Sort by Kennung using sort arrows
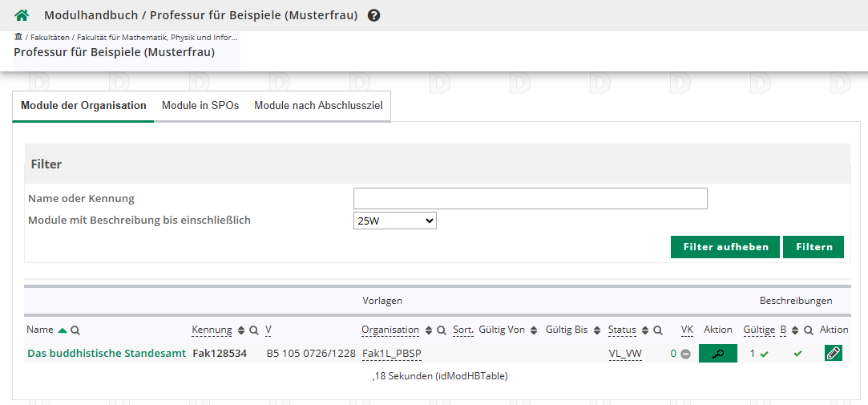Viewport: 868px width, 405px height. tap(241, 330)
